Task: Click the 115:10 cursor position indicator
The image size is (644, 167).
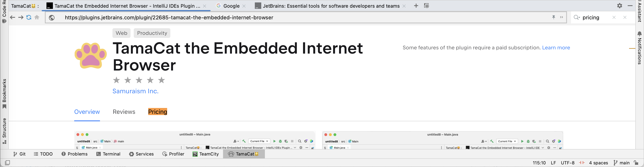Action: 539,163
